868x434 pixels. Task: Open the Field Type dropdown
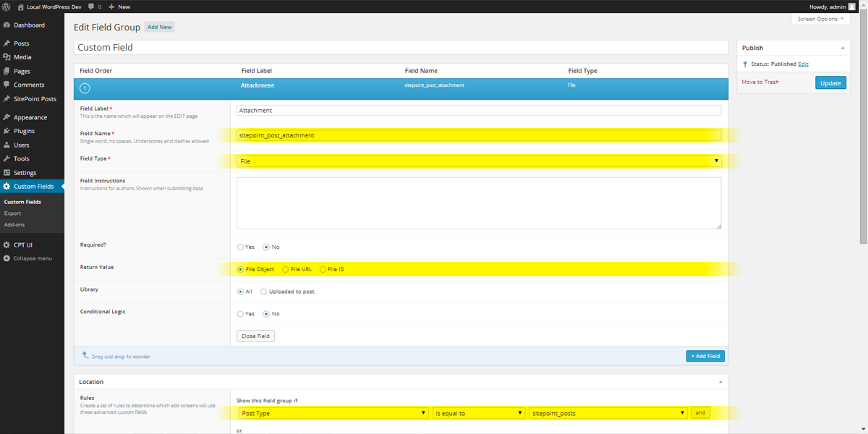(x=479, y=161)
